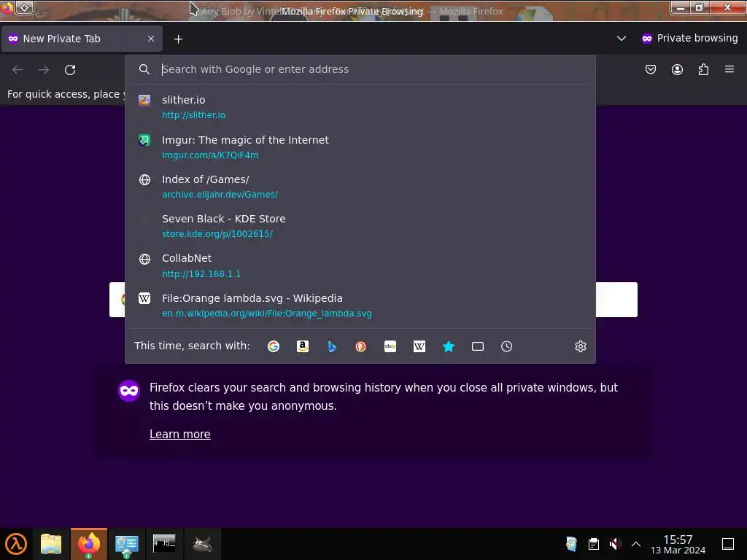The width and height of the screenshot is (747, 560).
Task: Search in Bookmarks star icon
Action: tap(449, 346)
